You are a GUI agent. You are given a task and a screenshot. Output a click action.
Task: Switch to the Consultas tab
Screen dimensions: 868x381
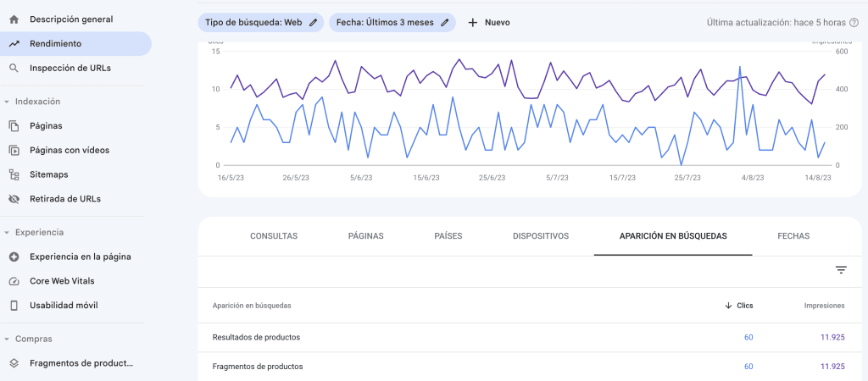coord(274,236)
